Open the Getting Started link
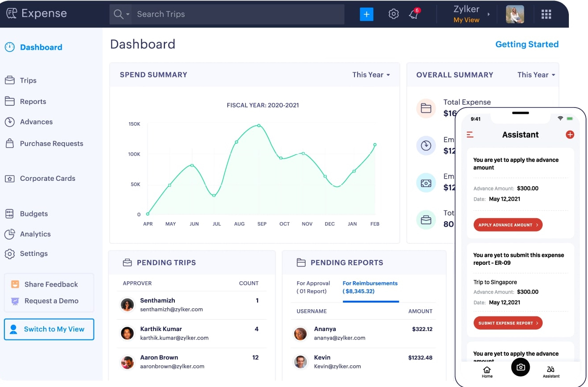588x387 pixels. [x=527, y=44]
